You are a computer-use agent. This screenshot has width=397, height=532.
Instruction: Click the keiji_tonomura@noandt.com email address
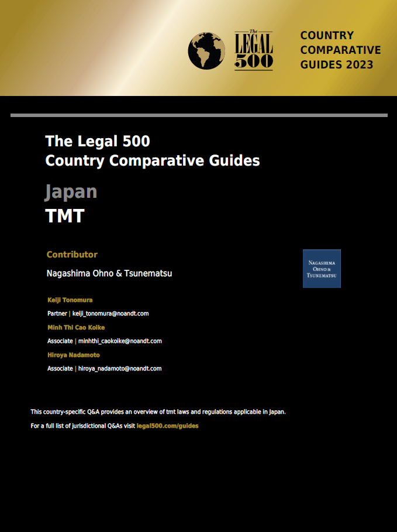tap(111, 314)
